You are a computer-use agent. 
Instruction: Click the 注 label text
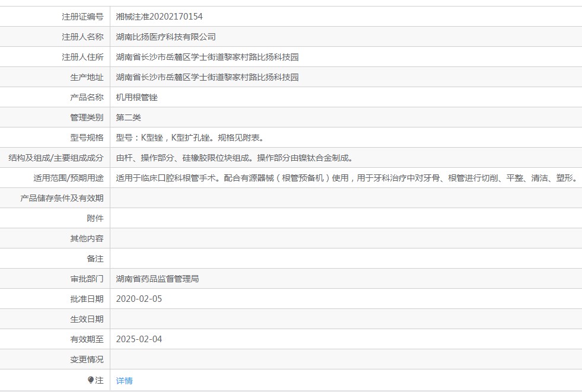[x=99, y=380]
